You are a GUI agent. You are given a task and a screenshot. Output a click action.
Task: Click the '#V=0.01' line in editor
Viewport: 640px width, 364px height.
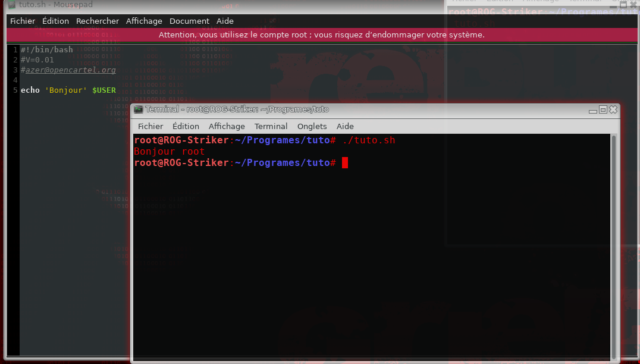pos(37,60)
